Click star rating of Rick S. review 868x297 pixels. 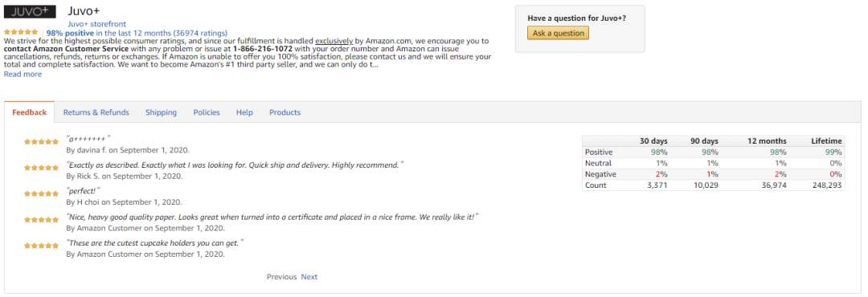tap(41, 168)
